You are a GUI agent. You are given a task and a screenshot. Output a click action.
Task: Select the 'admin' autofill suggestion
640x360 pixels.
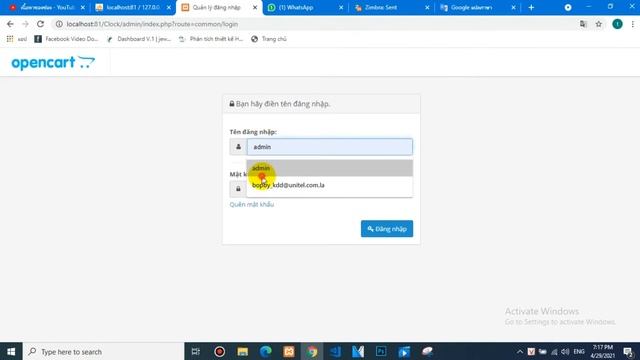[x=330, y=168]
